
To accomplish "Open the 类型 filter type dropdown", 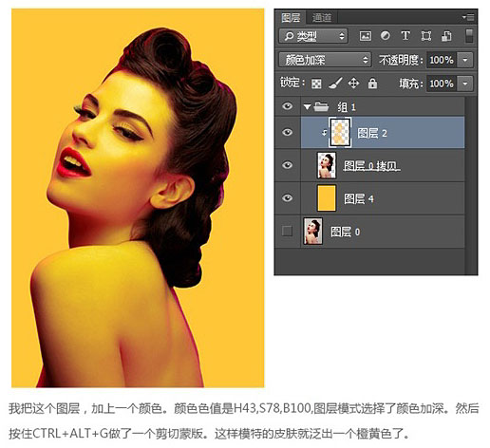I will pyautogui.click(x=313, y=36).
